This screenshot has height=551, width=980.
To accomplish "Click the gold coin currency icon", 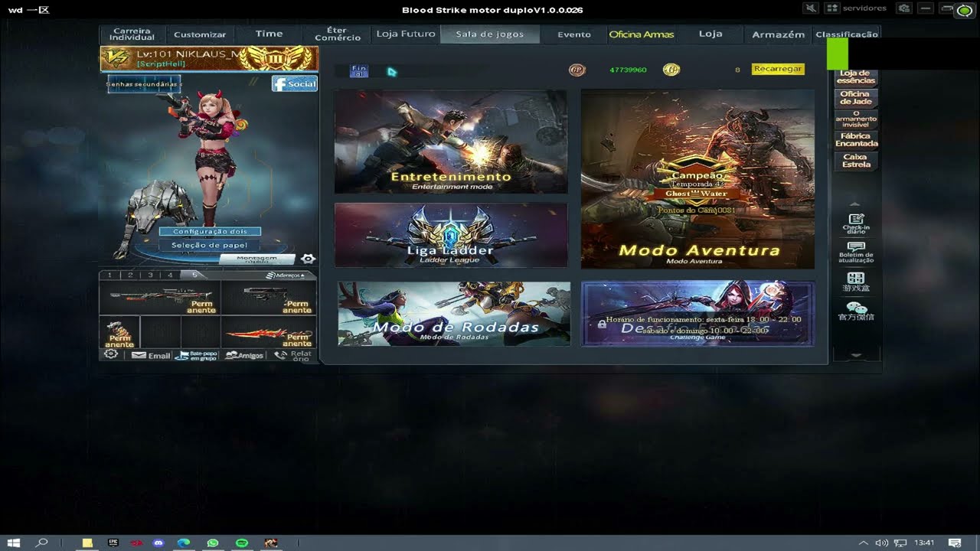I will [671, 70].
